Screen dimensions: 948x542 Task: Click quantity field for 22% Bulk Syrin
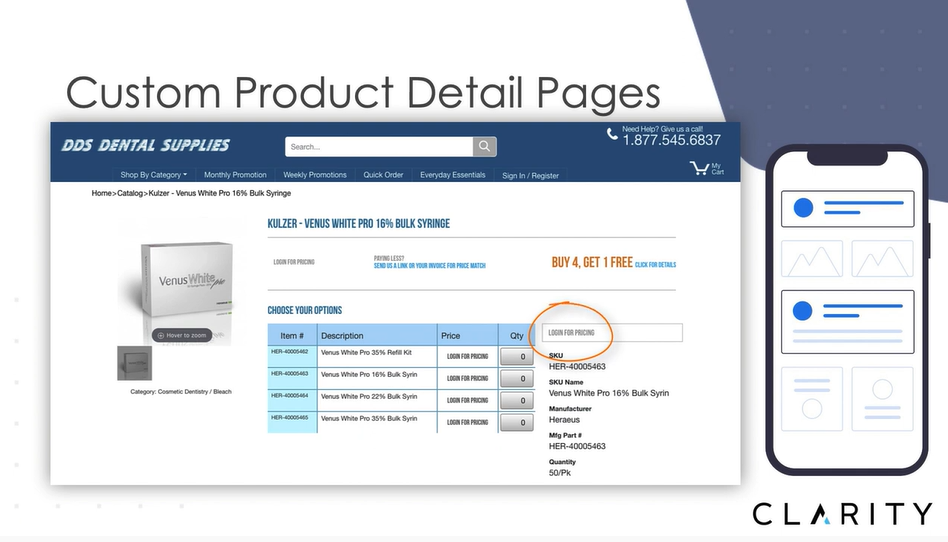point(517,400)
